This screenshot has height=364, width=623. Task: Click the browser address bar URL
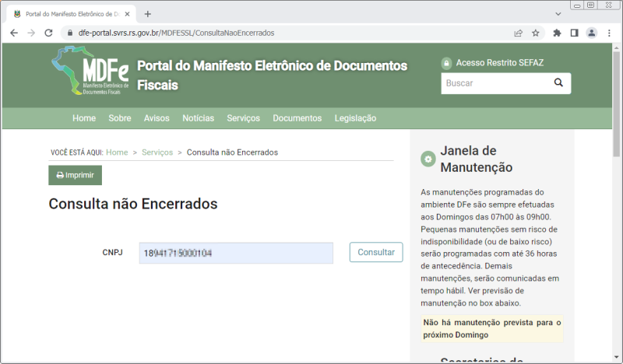[x=176, y=33]
